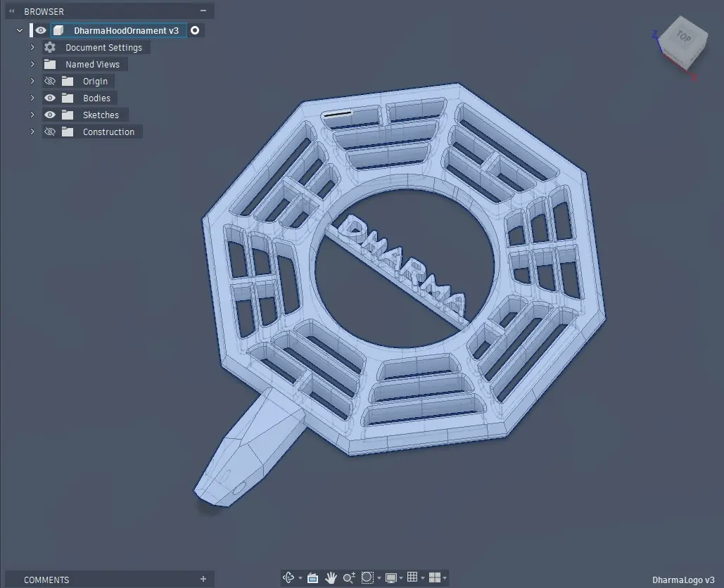Viewport: 724px width, 588px height.
Task: Select the Origin label
Action: click(95, 82)
